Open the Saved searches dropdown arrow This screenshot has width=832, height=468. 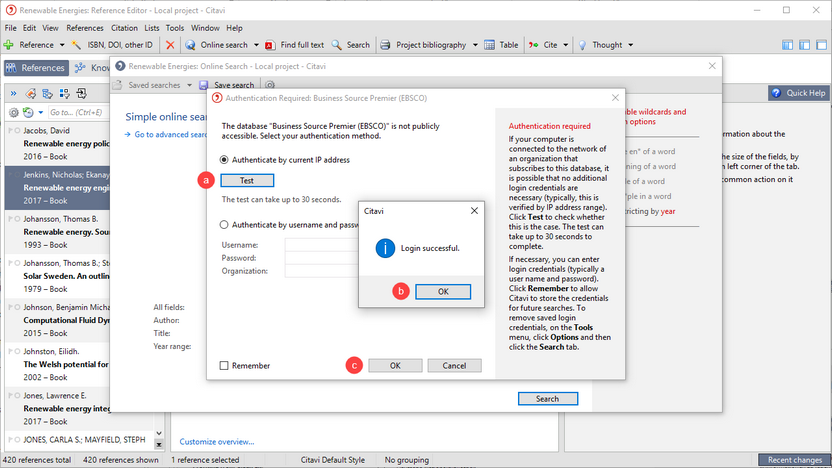tap(189, 85)
